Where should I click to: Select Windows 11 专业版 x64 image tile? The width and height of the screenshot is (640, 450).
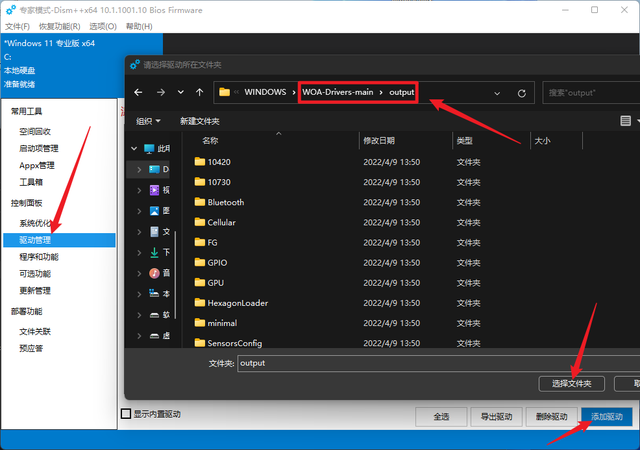pos(82,65)
